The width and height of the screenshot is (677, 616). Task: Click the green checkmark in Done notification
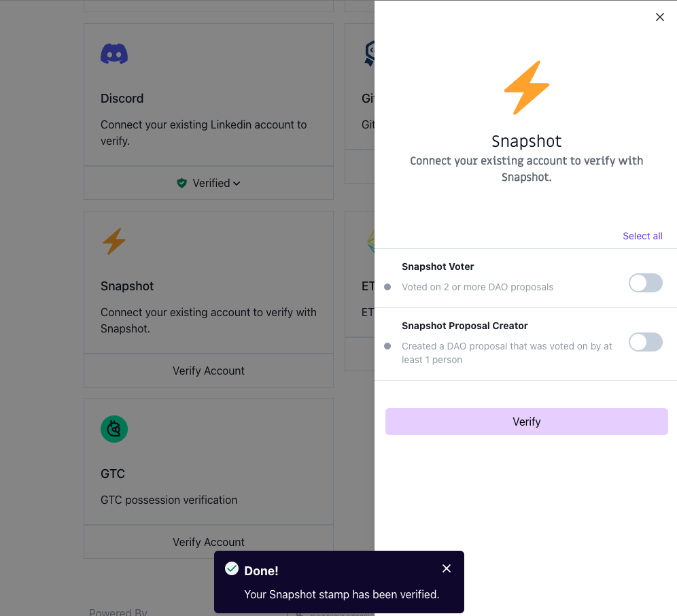(232, 568)
